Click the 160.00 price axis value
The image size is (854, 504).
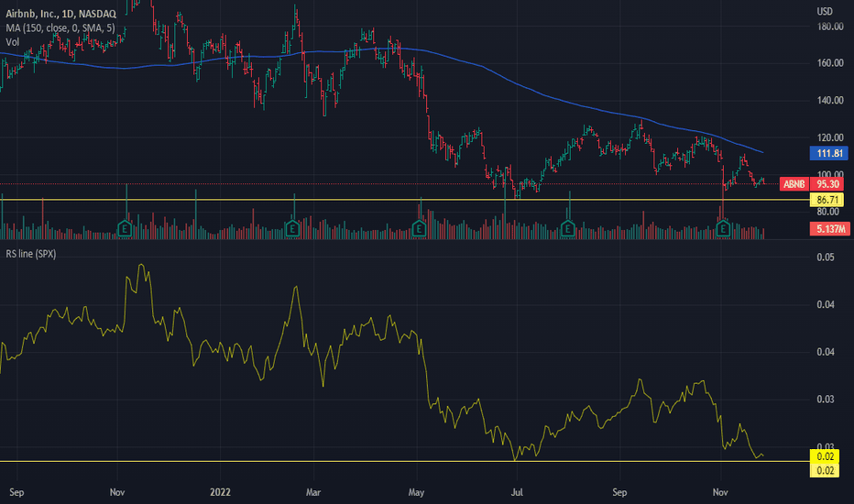point(830,63)
